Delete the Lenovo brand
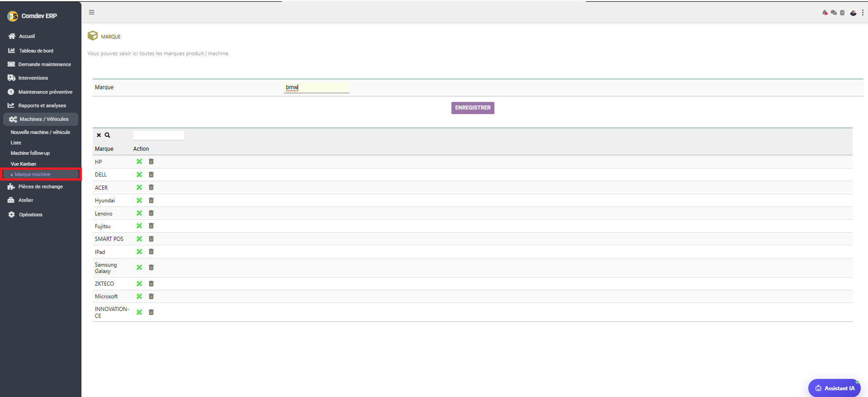 pyautogui.click(x=151, y=213)
